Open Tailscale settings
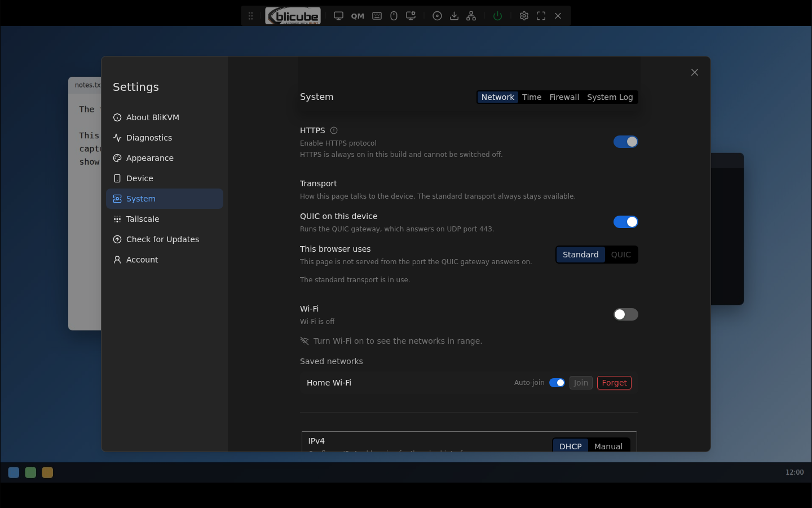This screenshot has width=812, height=508. click(x=165, y=219)
